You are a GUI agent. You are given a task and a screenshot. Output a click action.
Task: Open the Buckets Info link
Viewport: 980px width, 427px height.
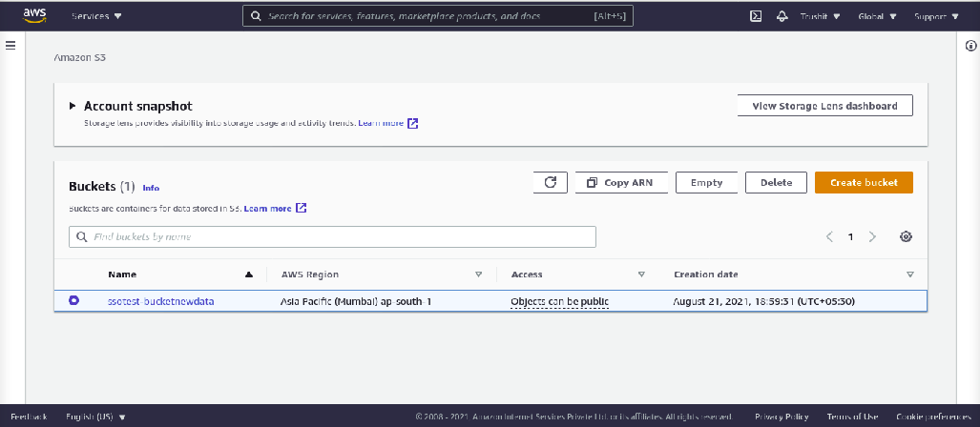[151, 187]
